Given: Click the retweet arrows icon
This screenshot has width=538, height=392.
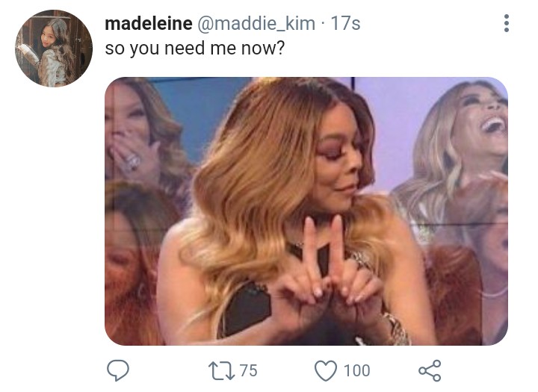Looking at the screenshot, I should 222,371.
